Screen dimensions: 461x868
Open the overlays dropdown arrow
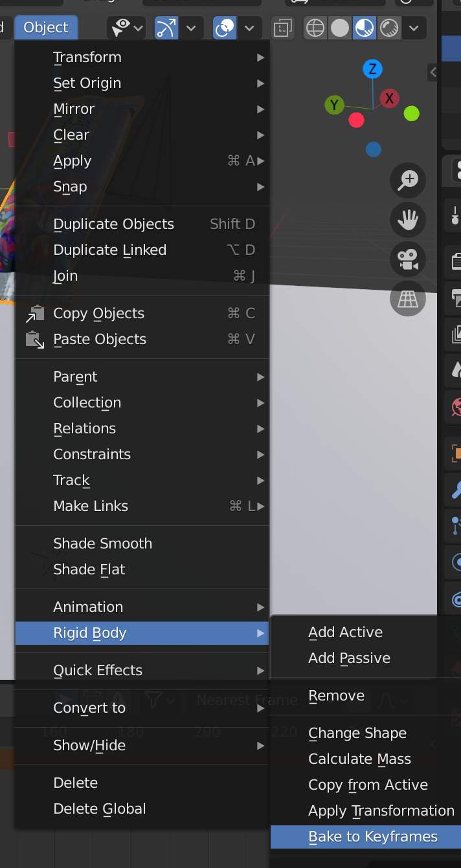[249, 28]
